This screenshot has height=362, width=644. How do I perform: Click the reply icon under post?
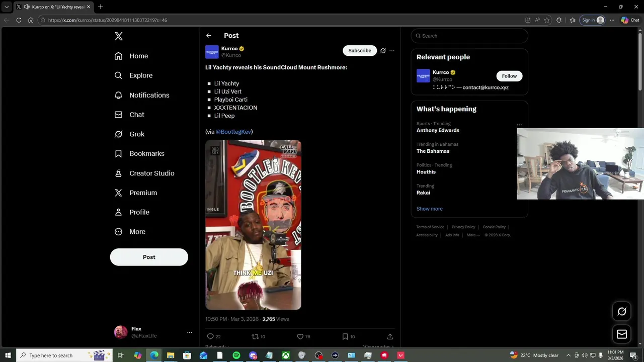[x=210, y=336]
